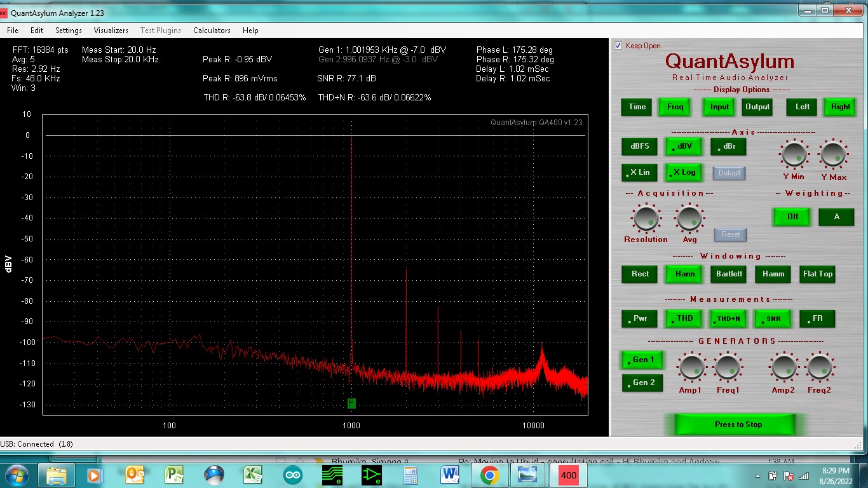Toggle generator Gen 1
Viewport: 868px width, 488px height.
click(643, 360)
